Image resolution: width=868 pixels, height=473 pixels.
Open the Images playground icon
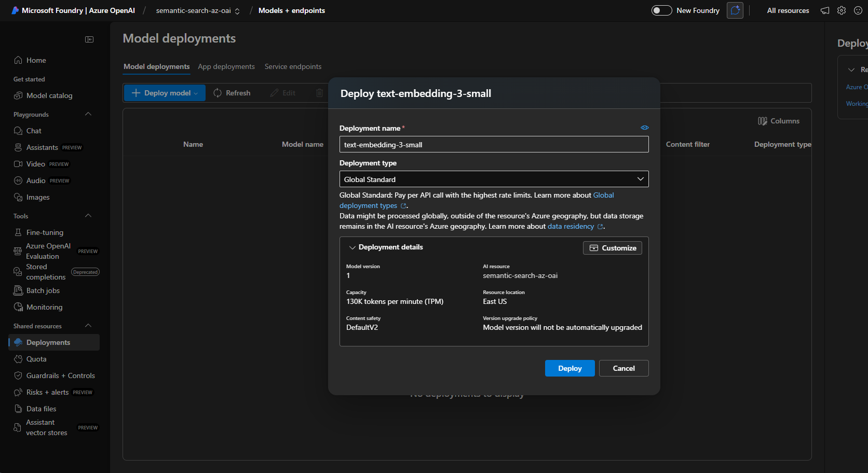point(18,197)
